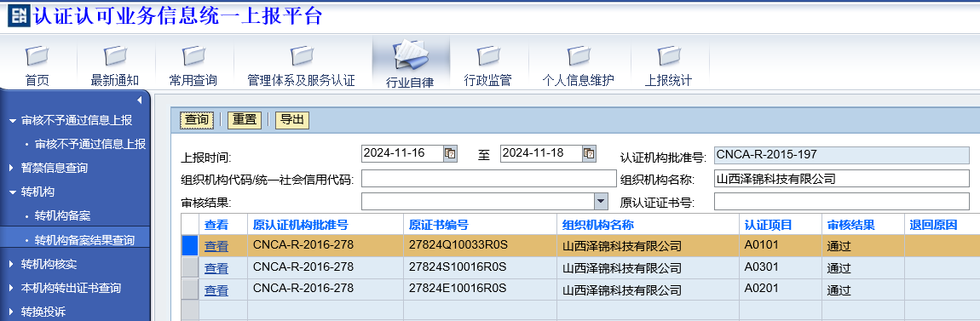The width and height of the screenshot is (980, 321).
Task: Expand 暂禁信息查询 tree group
Action: coord(11,168)
